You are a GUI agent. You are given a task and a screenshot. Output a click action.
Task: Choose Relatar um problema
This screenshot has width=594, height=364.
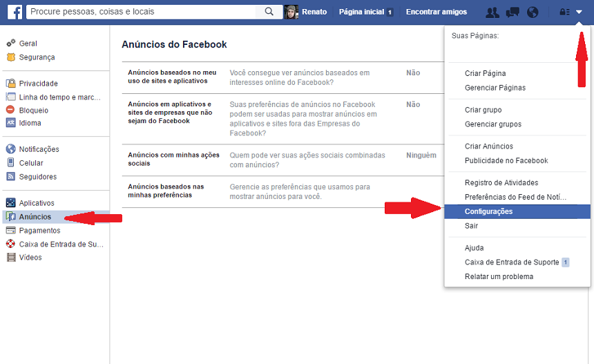[x=499, y=276]
